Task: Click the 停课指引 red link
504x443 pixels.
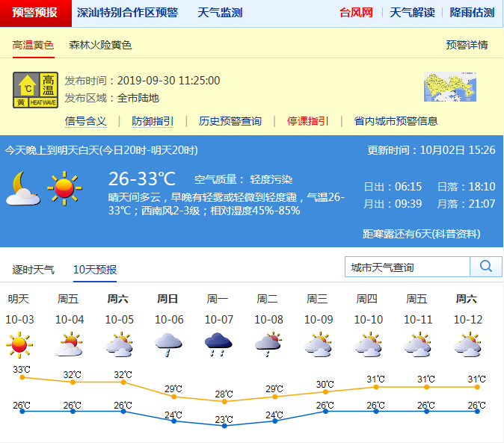Action: [307, 121]
